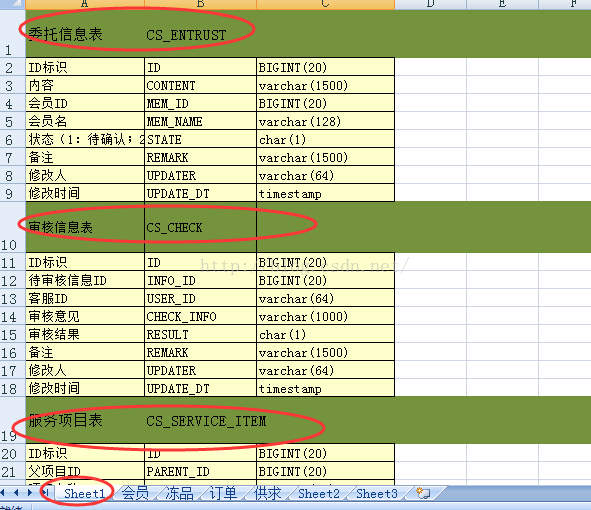Select the MEM_NAME cell
The width and height of the screenshot is (591, 510).
coord(200,121)
